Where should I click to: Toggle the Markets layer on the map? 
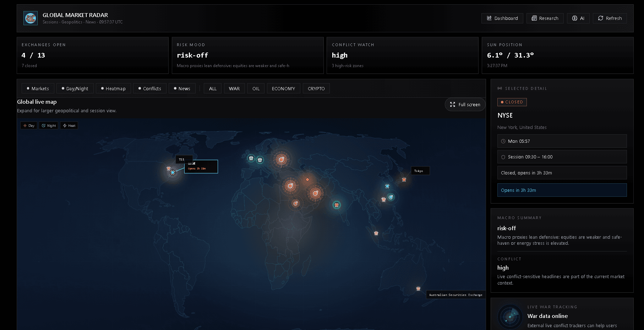[38, 88]
